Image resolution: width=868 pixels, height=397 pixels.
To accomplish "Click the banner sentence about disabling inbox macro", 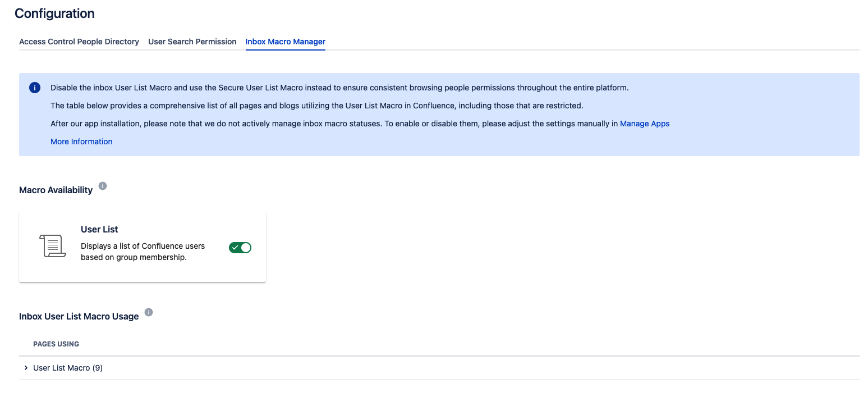I will coord(339,88).
